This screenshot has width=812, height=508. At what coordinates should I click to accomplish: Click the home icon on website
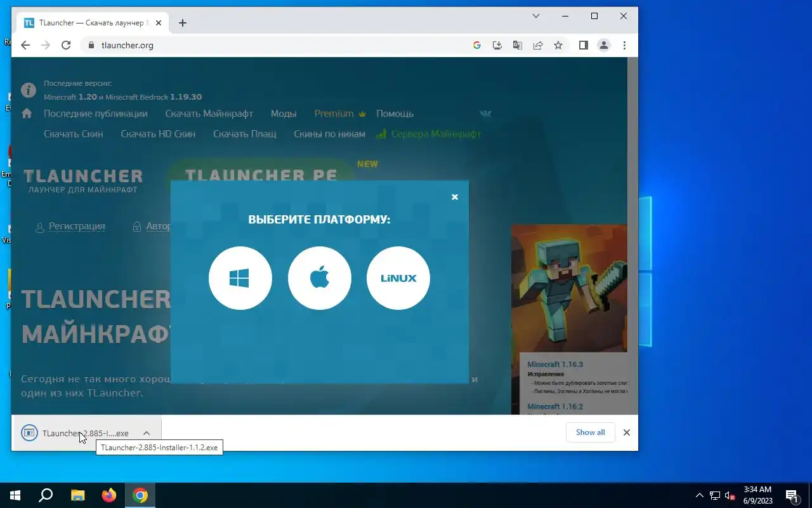pyautogui.click(x=27, y=114)
